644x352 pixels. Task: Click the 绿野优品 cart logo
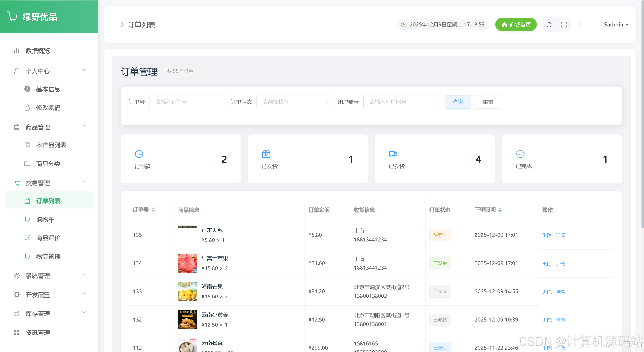[12, 17]
